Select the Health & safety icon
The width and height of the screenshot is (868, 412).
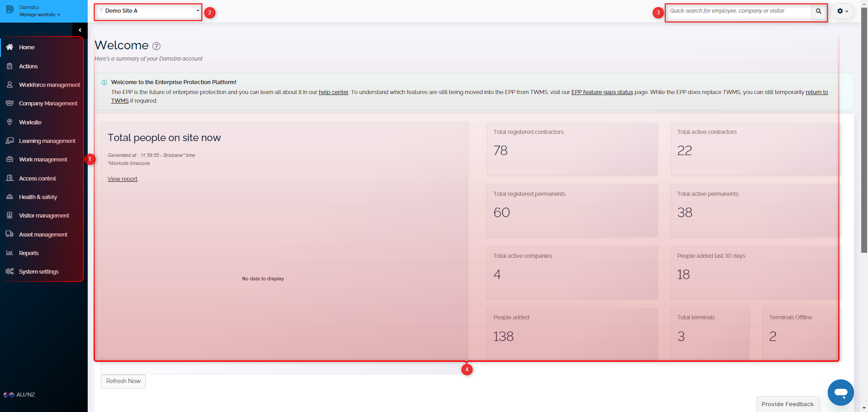click(9, 197)
